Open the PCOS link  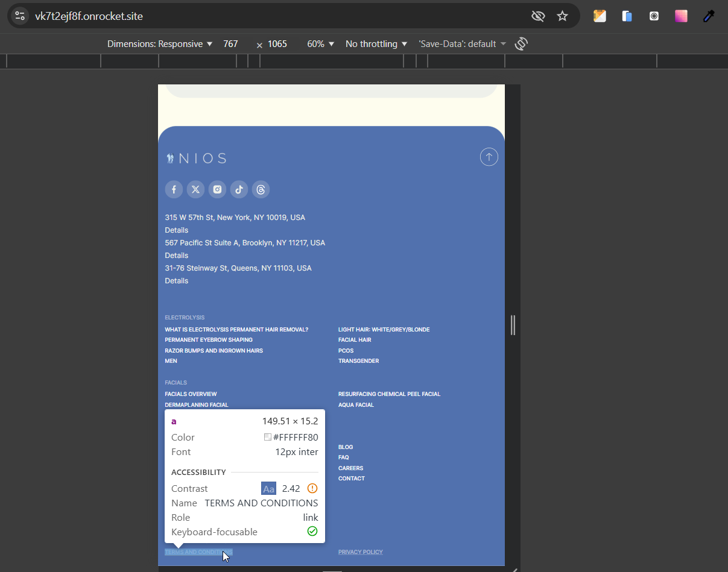(x=346, y=351)
